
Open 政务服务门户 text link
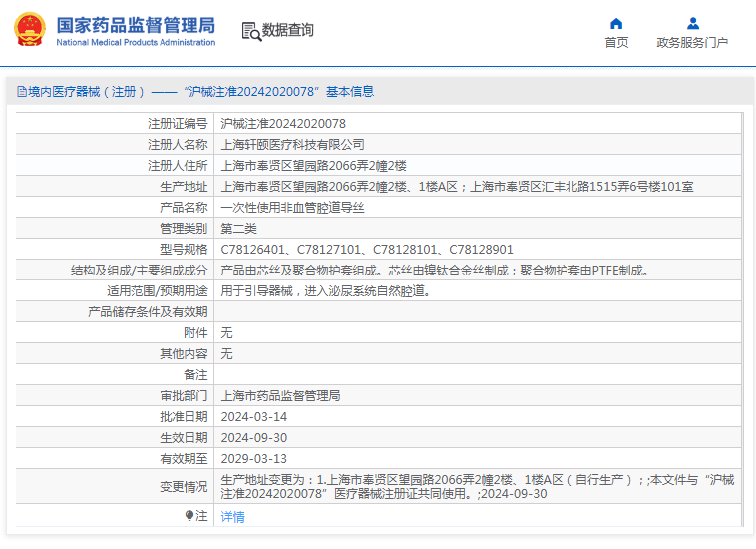tap(692, 43)
